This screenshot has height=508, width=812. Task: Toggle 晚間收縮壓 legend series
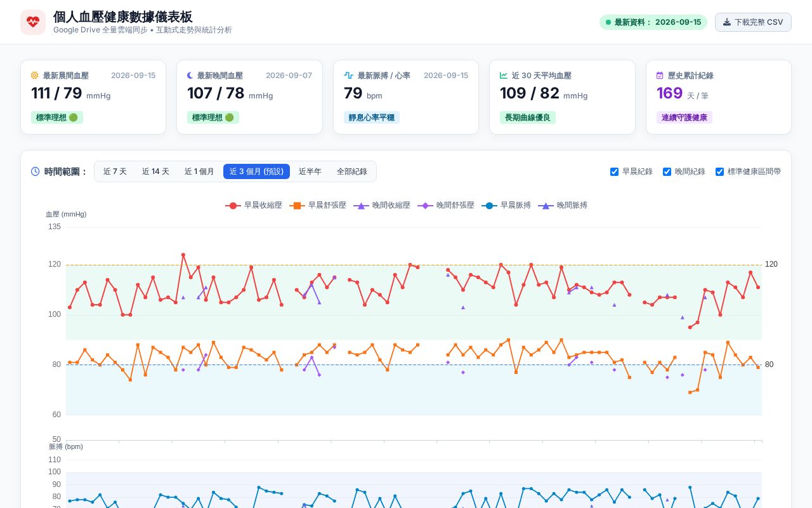[382, 206]
